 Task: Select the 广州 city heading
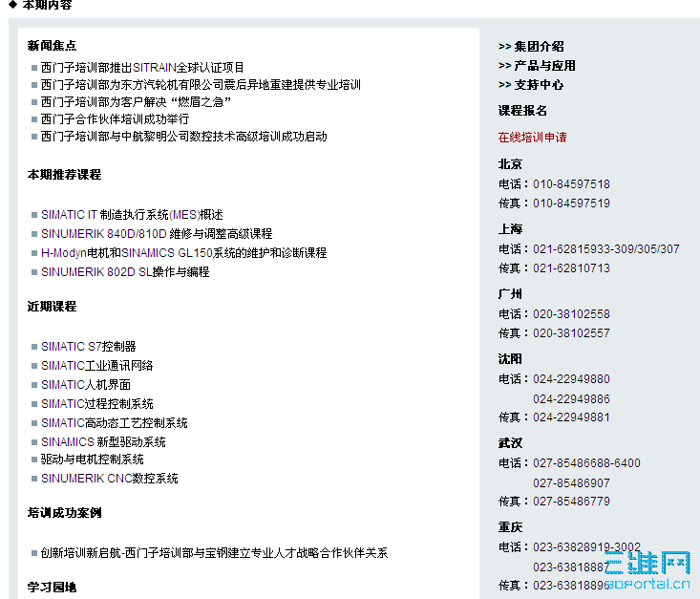pos(510,294)
